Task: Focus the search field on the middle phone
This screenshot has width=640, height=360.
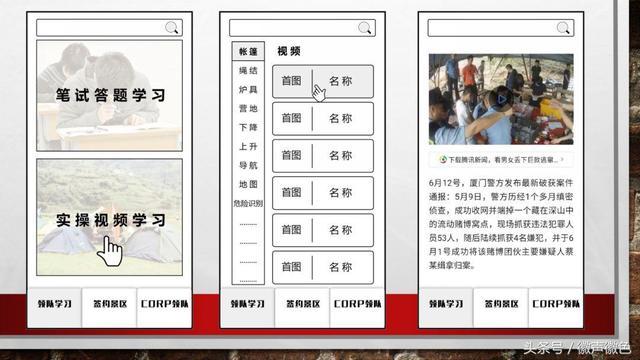Action: click(x=302, y=28)
